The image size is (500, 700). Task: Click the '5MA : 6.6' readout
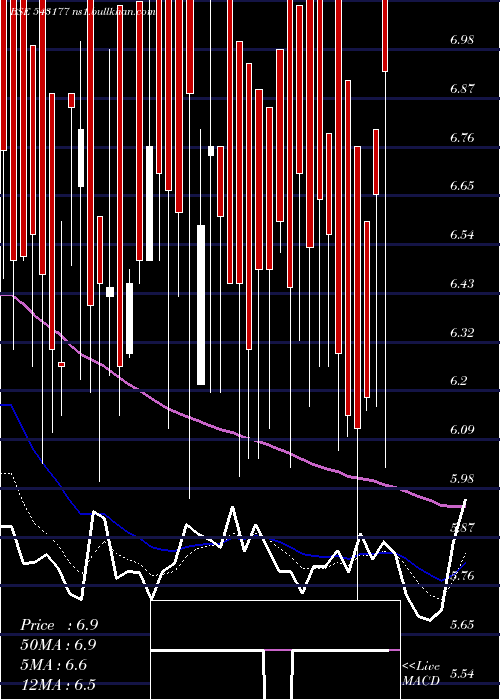(54, 664)
